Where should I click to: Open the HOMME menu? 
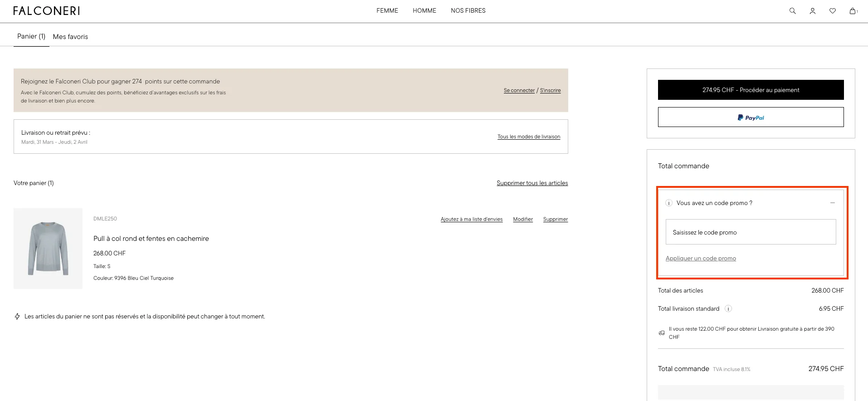(424, 10)
